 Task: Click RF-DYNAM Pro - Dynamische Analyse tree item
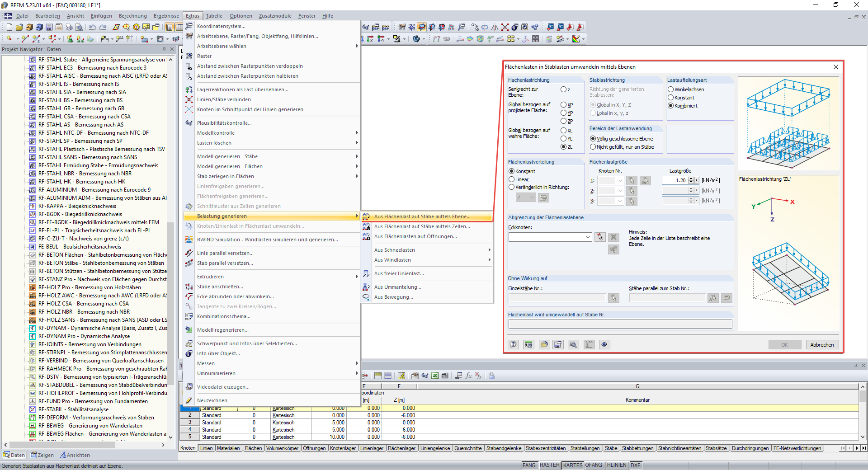click(x=84, y=336)
